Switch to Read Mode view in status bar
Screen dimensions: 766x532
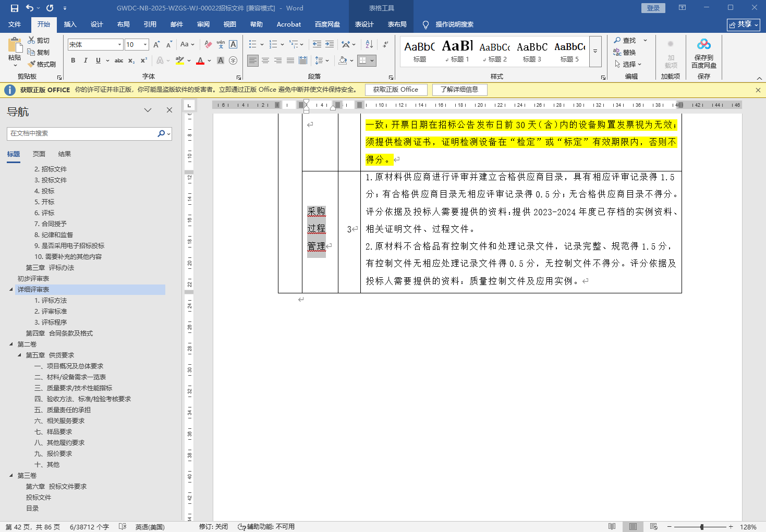[x=612, y=527]
